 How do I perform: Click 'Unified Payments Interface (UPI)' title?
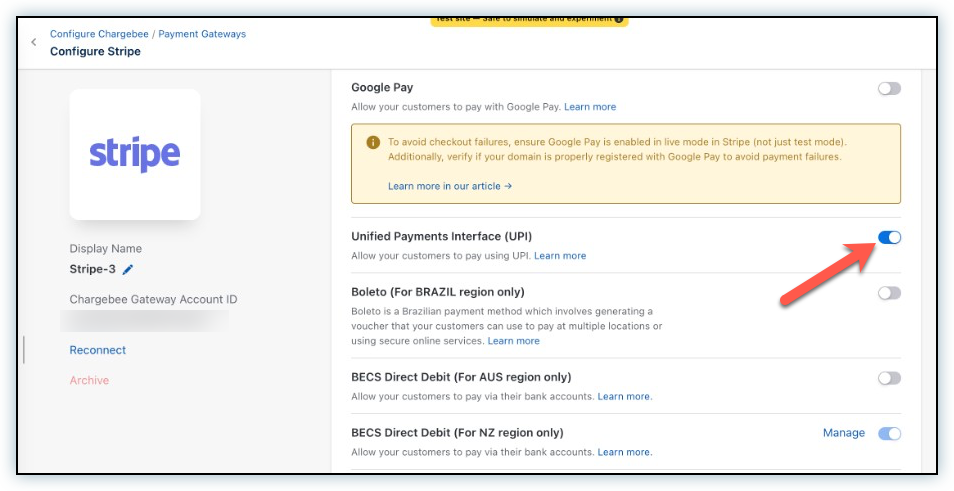(442, 237)
